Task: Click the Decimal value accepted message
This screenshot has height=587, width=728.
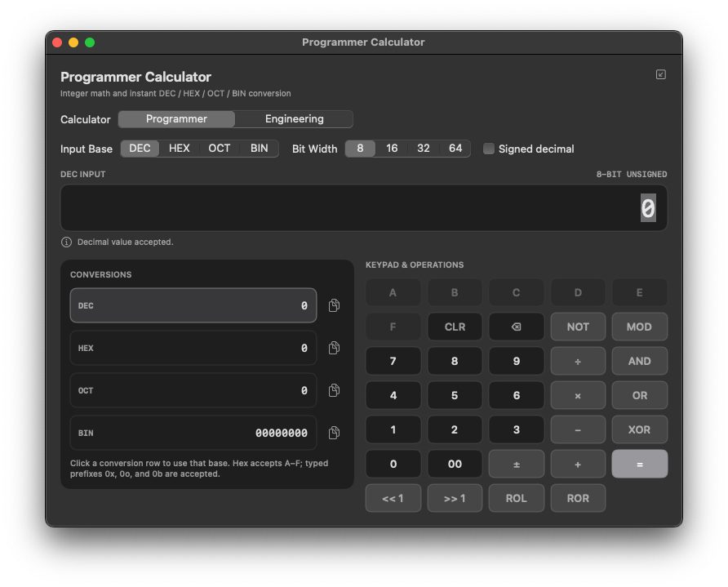Action: (x=126, y=242)
